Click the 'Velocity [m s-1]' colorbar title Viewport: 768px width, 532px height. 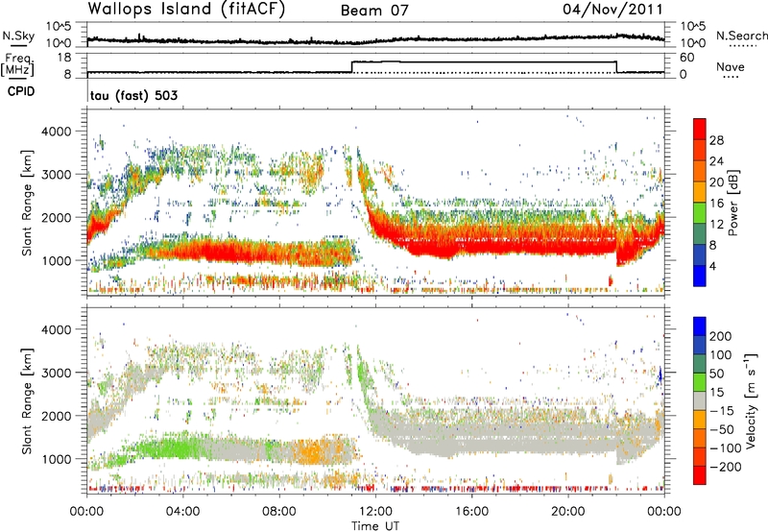tap(752, 400)
